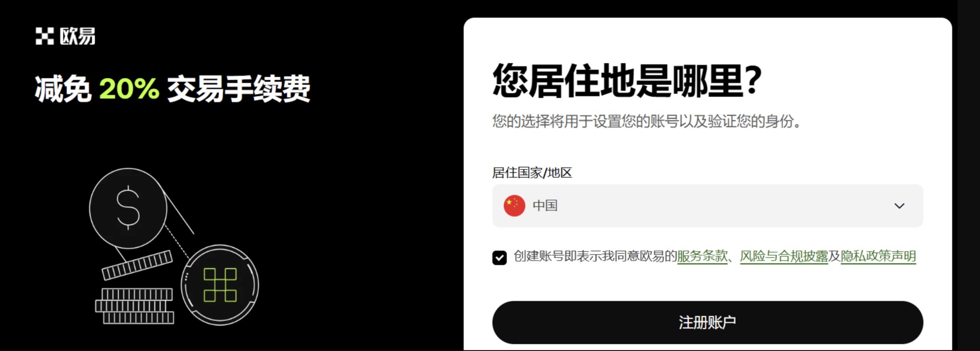
Task: Click the 创建账号即表示我同意欧易的 agreement text
Action: coord(595,256)
